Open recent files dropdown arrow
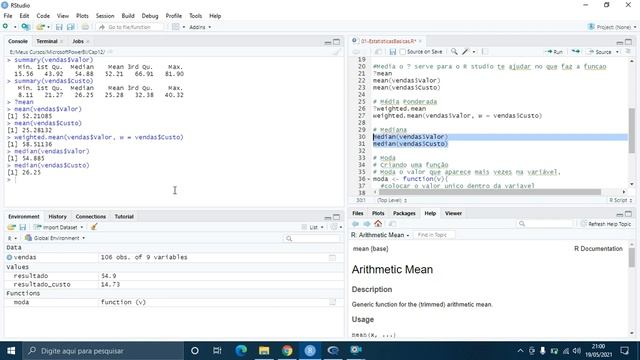This screenshot has width=640, height=360. (48, 27)
